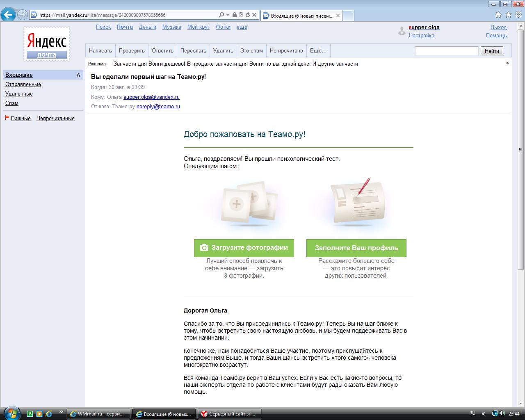525x420 pixels.
Task: Open the Помощь help link
Action: click(496, 36)
